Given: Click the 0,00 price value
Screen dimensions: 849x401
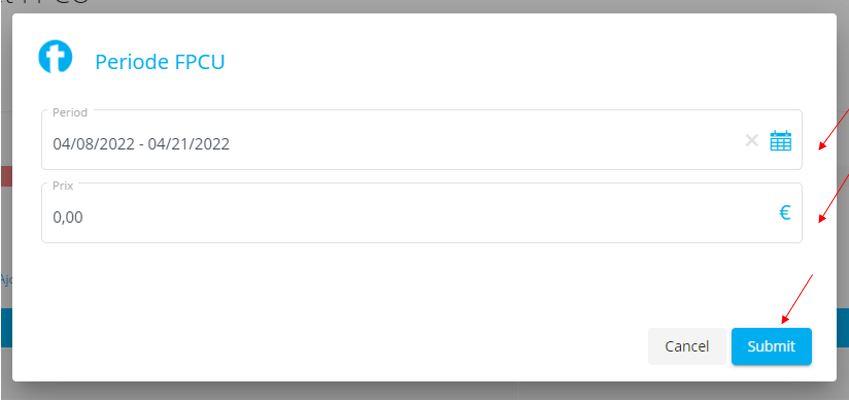Looking at the screenshot, I should [68, 218].
